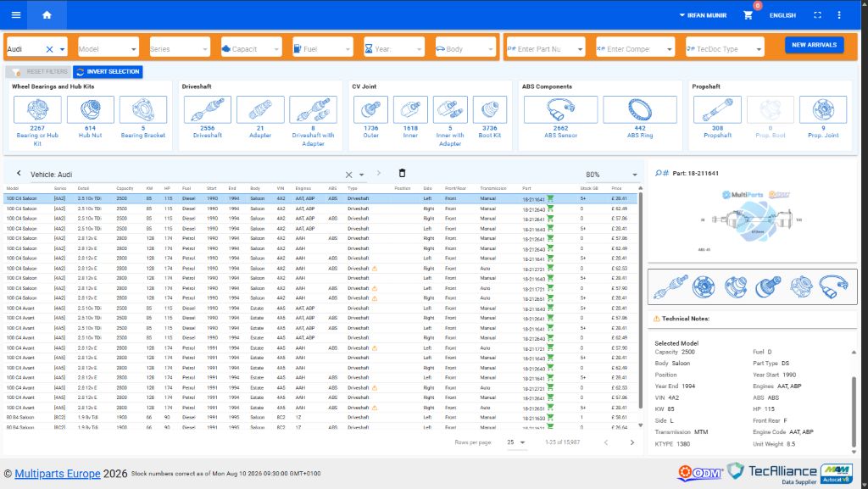
Task: Go back with the left chevron beside Vehicle
Action: pyautogui.click(x=19, y=173)
